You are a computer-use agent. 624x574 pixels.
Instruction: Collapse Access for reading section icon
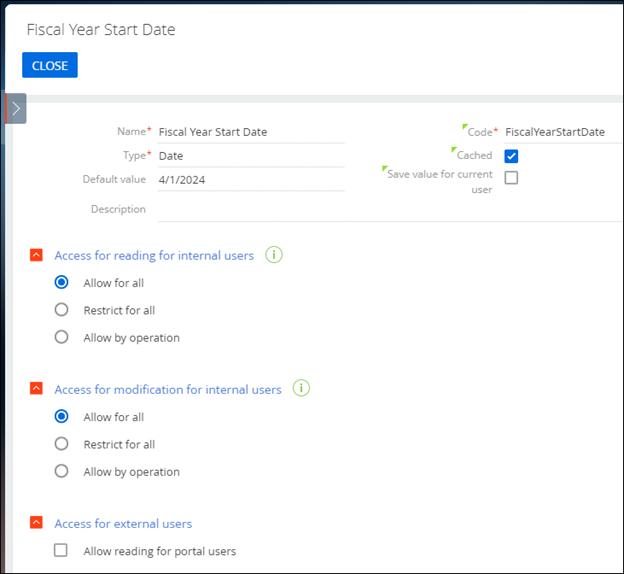click(x=37, y=255)
